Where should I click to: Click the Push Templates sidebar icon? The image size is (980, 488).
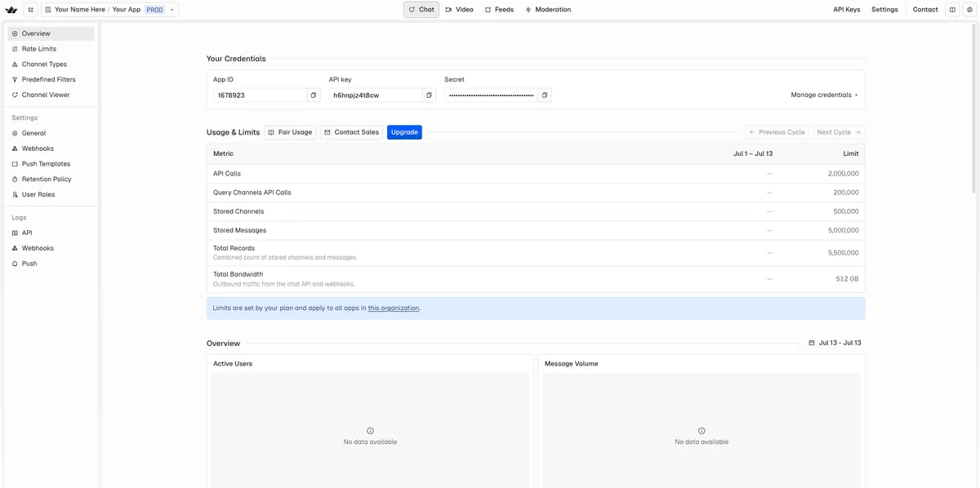click(x=15, y=164)
